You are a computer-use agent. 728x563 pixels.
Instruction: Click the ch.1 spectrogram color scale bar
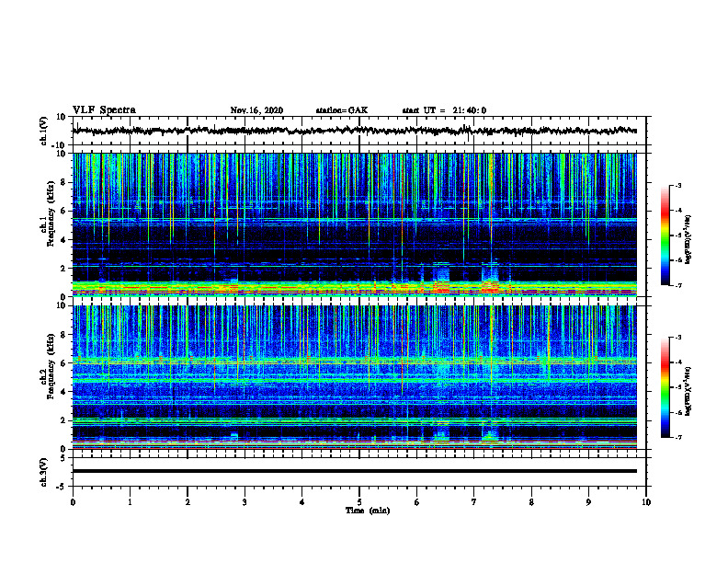(x=665, y=236)
